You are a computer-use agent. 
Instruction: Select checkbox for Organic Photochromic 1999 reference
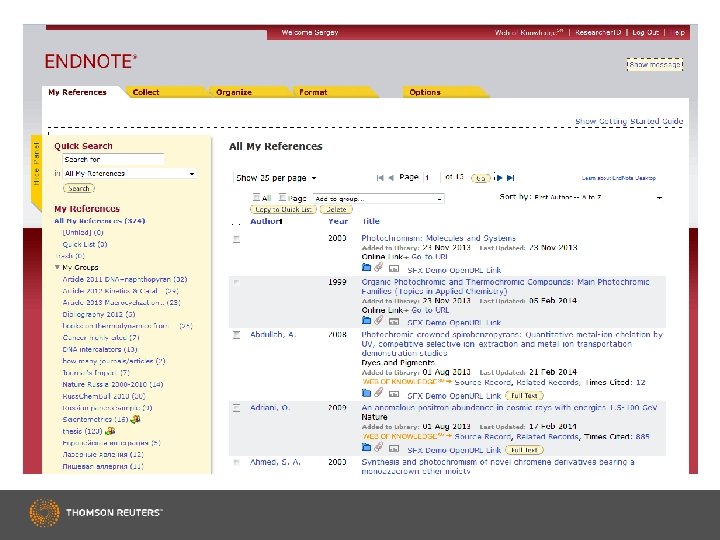(236, 282)
